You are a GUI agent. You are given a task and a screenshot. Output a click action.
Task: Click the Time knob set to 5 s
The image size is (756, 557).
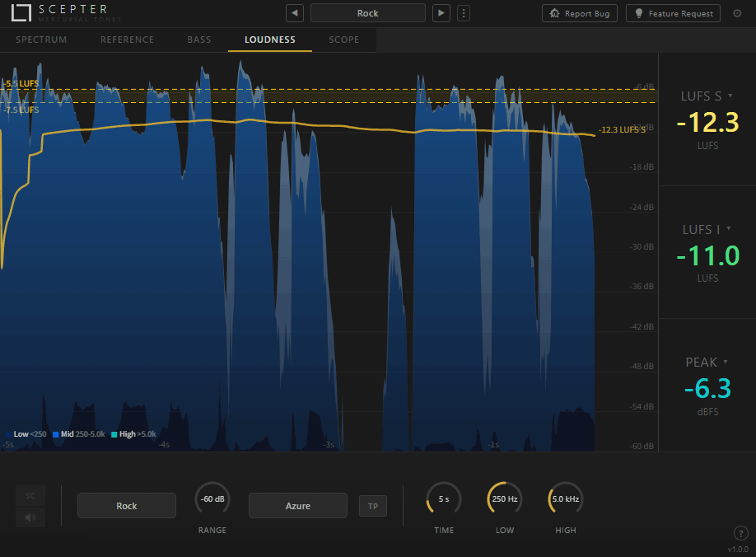(444, 499)
